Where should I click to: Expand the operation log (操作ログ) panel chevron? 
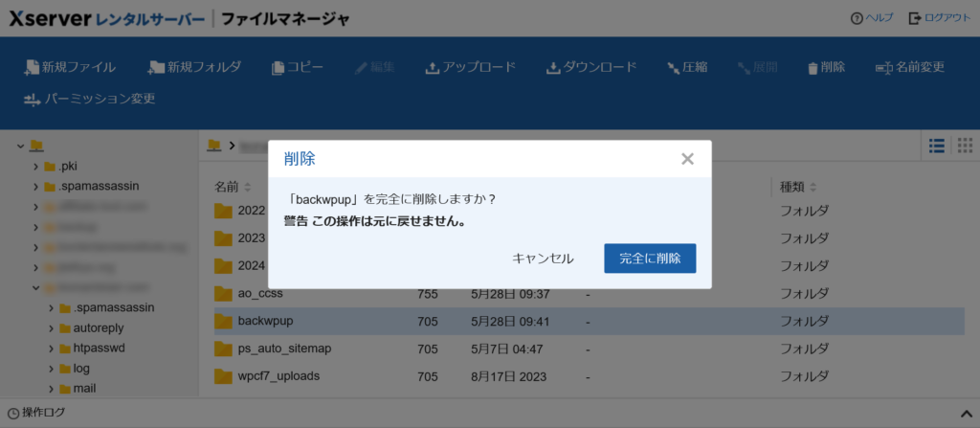[x=966, y=413]
